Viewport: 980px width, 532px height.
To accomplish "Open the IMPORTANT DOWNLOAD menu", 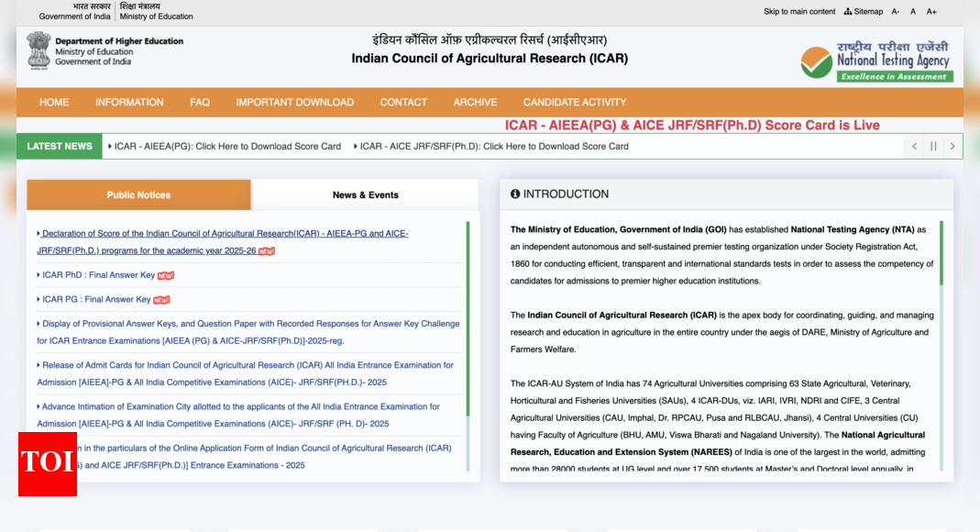I will 295,102.
